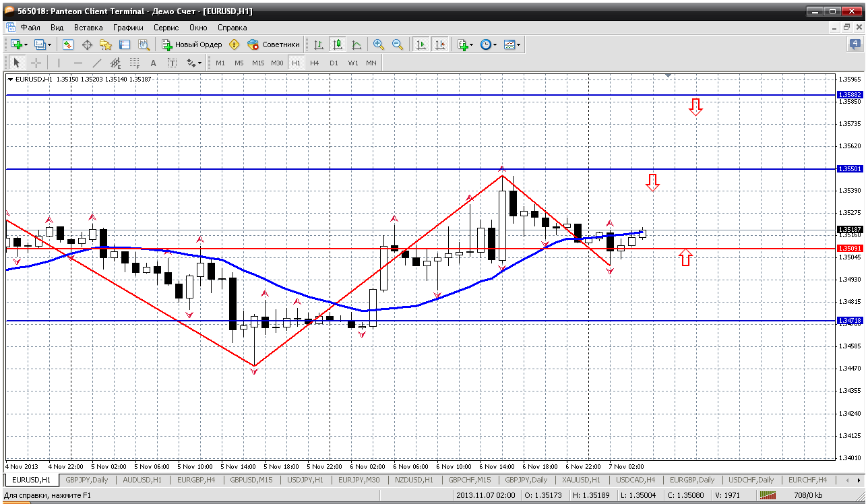The image size is (868, 504).
Task: Click the chart shift triangle marker
Action: (x=668, y=76)
